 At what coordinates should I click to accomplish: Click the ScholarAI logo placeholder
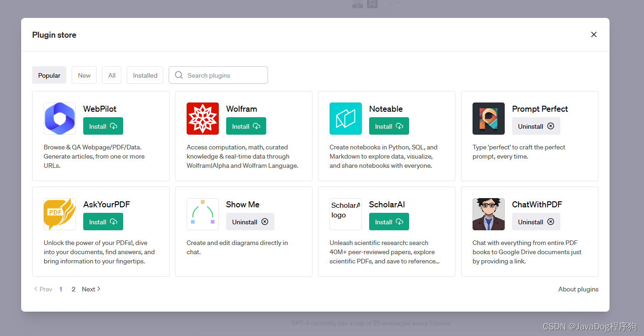346,214
